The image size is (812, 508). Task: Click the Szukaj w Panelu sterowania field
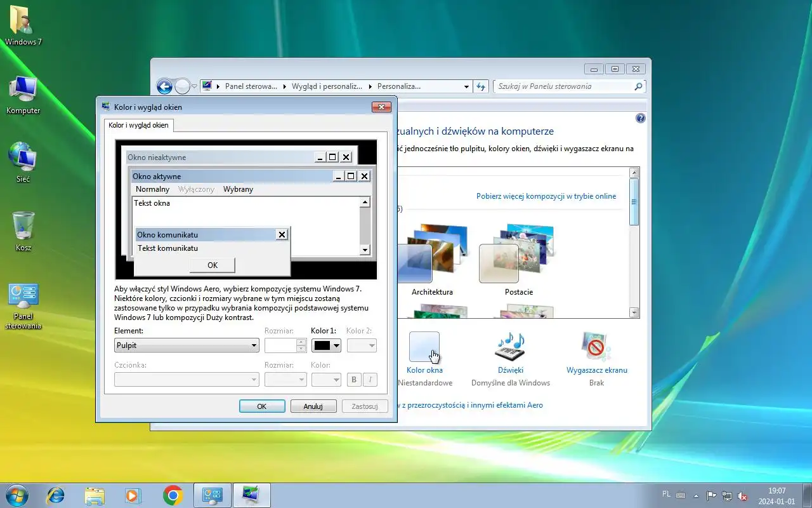coord(563,86)
